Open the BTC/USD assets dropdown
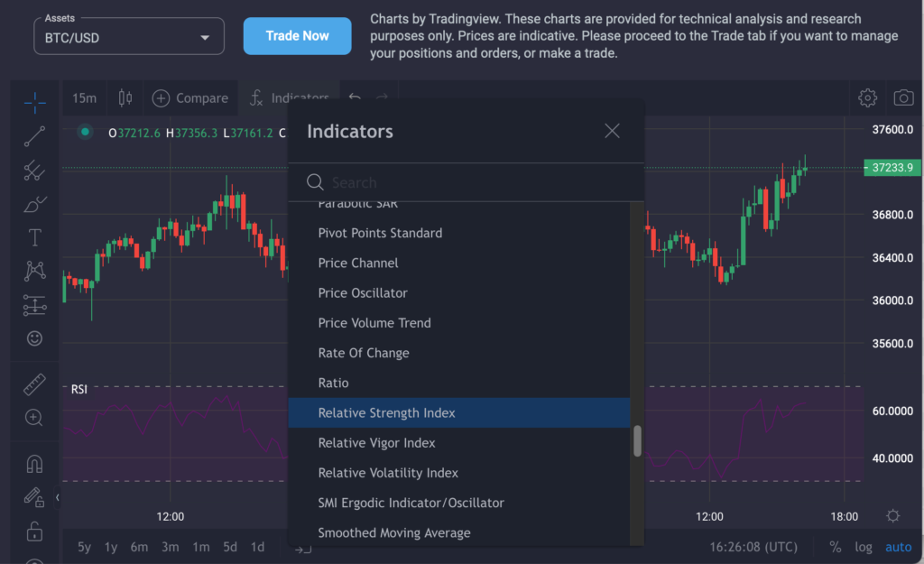 [128, 36]
